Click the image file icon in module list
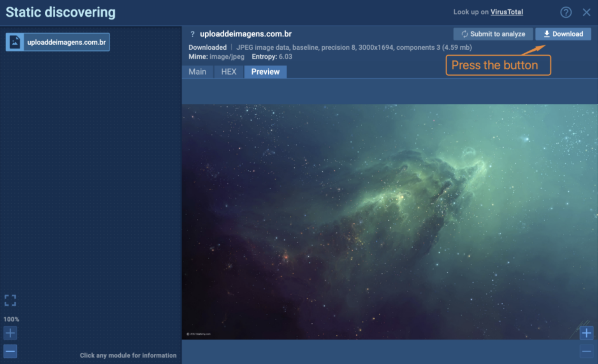The height and width of the screenshot is (364, 598). tap(15, 42)
